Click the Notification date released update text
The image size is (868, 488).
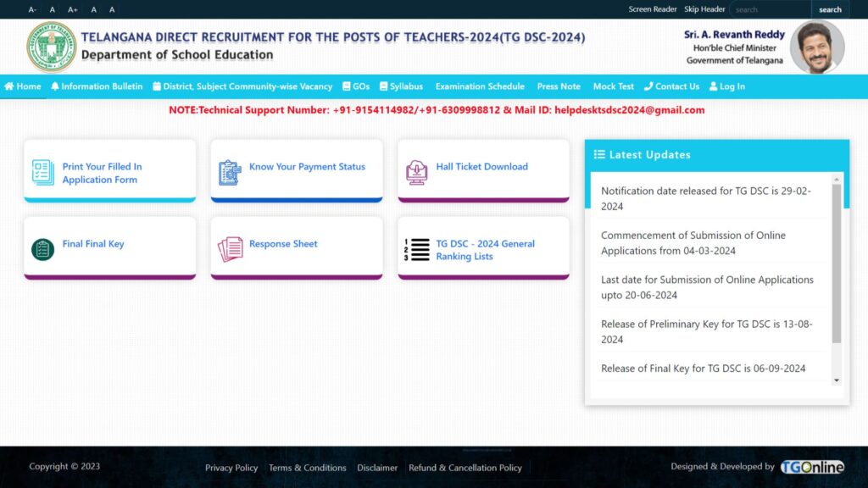[706, 198]
